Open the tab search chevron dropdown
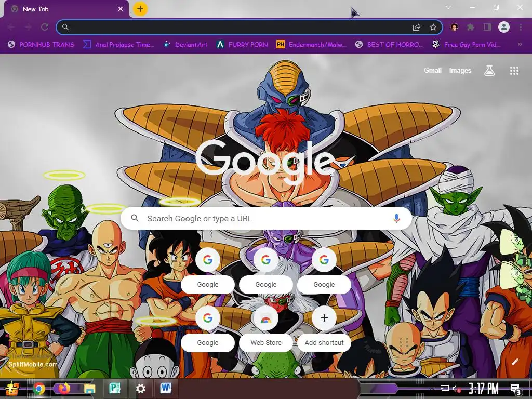532x399 pixels. coord(448,7)
